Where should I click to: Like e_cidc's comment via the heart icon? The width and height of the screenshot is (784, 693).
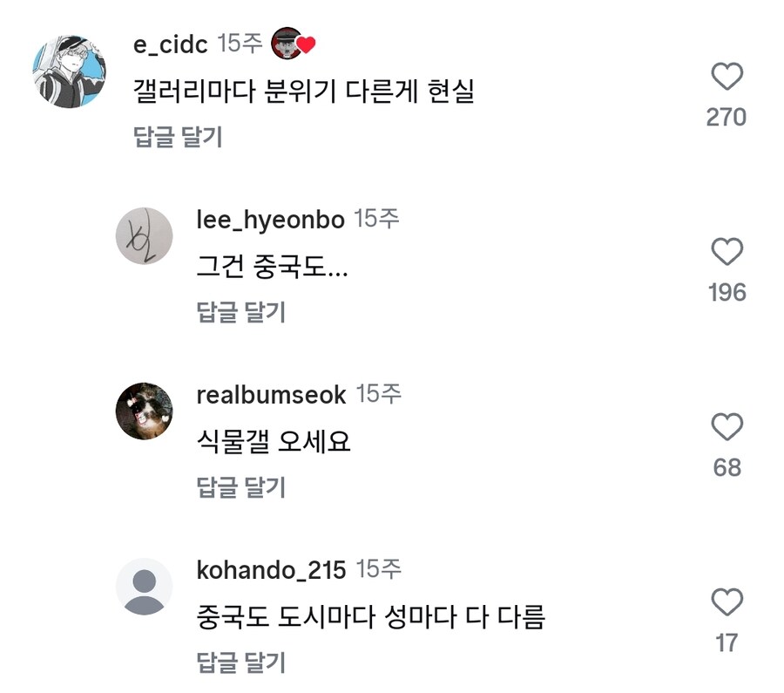(726, 78)
